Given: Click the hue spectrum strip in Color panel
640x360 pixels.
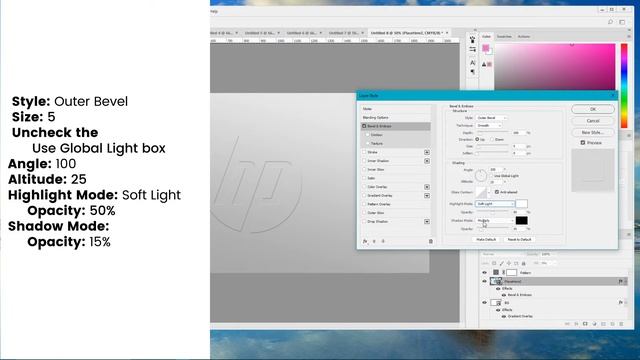Looking at the screenshot, I should point(624,86).
